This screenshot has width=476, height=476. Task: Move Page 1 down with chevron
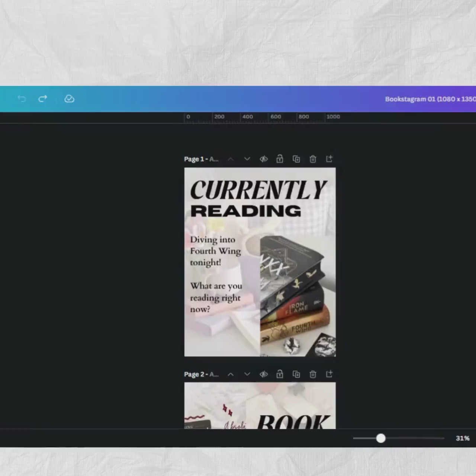[x=247, y=159]
